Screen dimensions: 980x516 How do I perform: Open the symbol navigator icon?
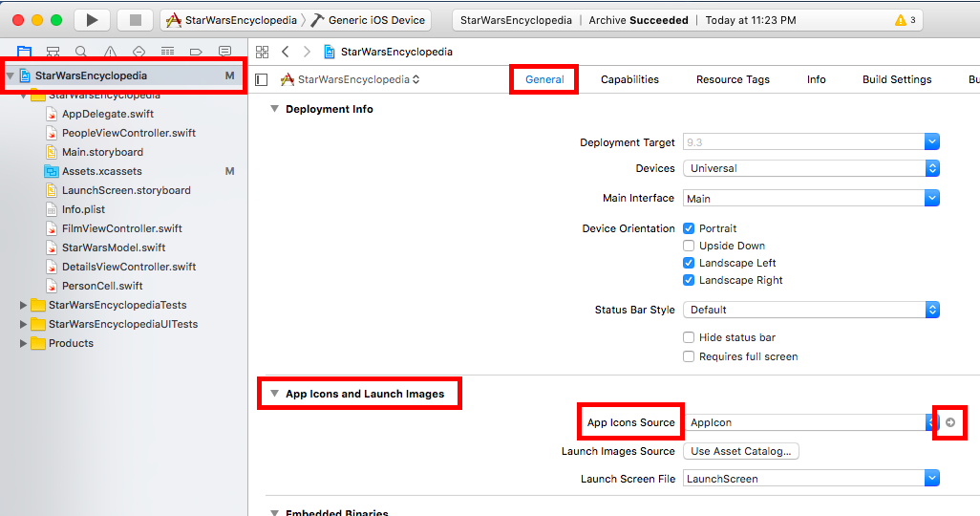[53, 52]
